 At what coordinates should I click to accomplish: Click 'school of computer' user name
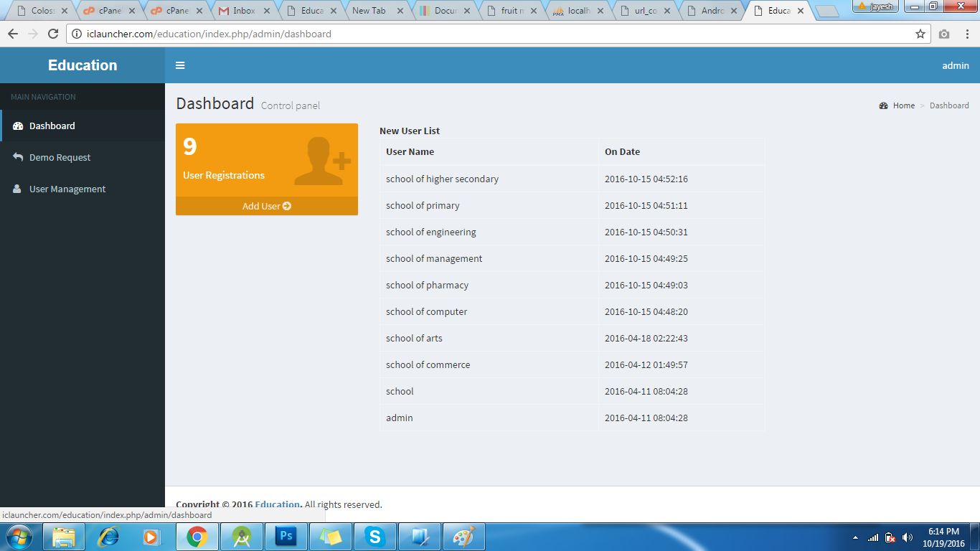[426, 311]
